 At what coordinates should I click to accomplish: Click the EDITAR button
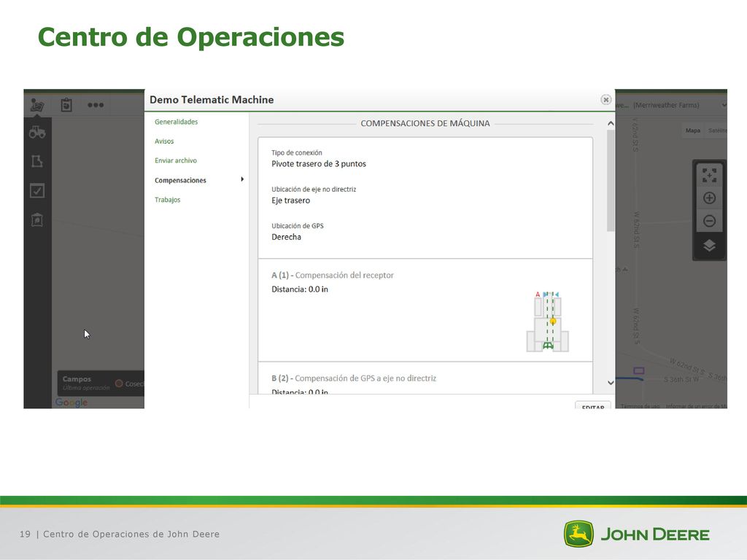592,405
